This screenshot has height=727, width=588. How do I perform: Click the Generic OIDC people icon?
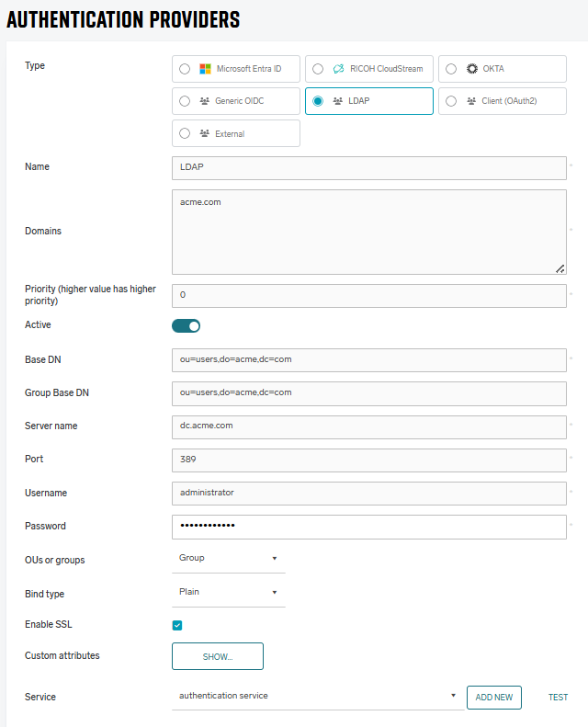205,101
